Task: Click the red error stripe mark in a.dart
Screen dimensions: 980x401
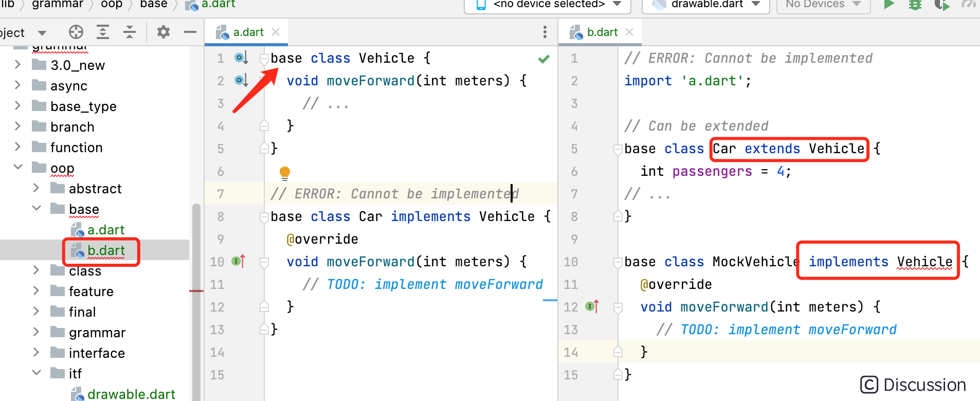Action: tap(196, 291)
